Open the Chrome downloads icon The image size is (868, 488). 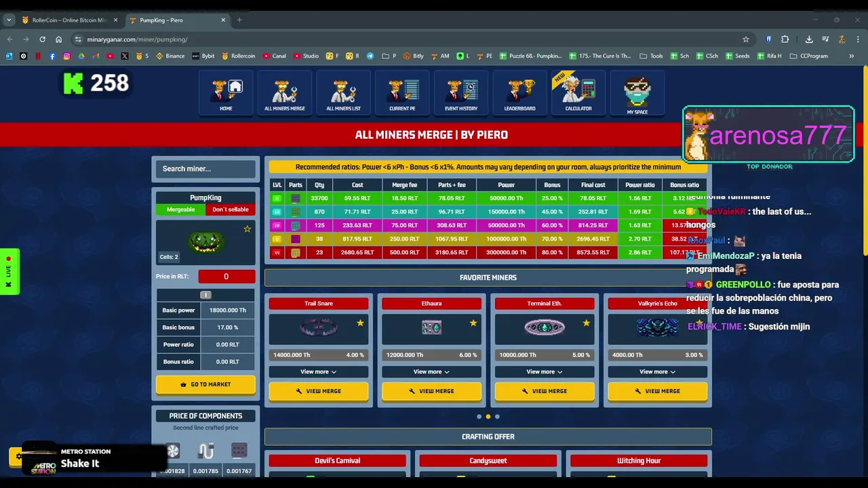coord(809,39)
